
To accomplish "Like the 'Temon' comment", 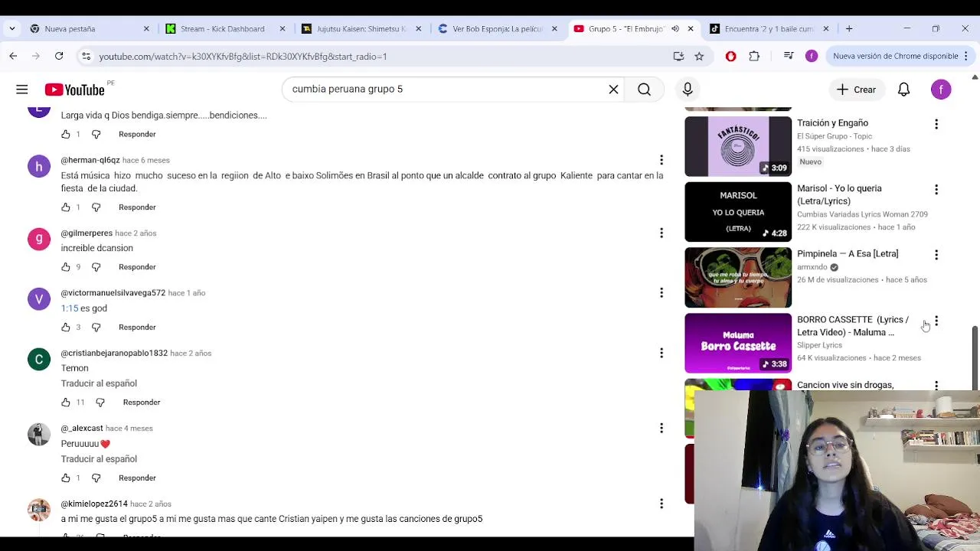I will pos(66,403).
